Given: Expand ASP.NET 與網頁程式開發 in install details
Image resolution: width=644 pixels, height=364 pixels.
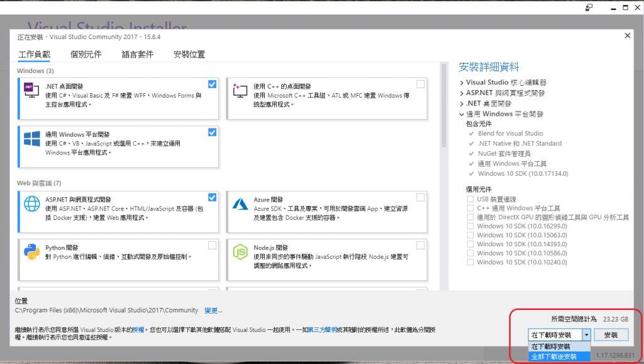Looking at the screenshot, I should click(462, 93).
